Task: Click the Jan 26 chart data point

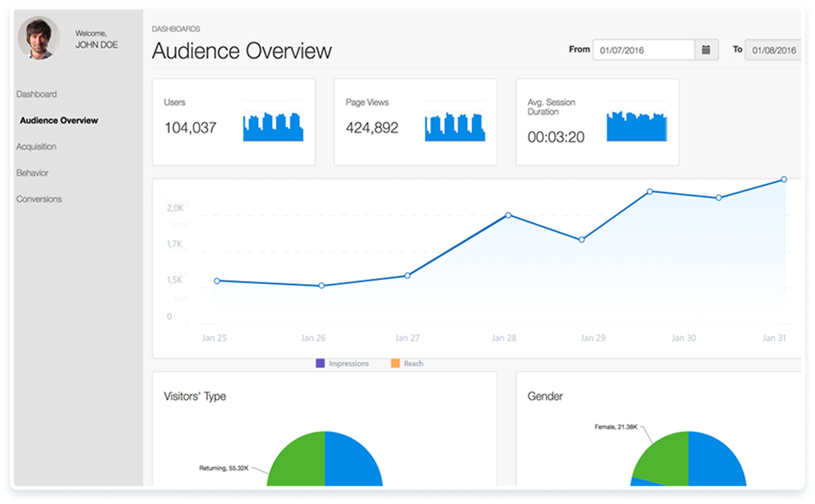Action: point(321,286)
